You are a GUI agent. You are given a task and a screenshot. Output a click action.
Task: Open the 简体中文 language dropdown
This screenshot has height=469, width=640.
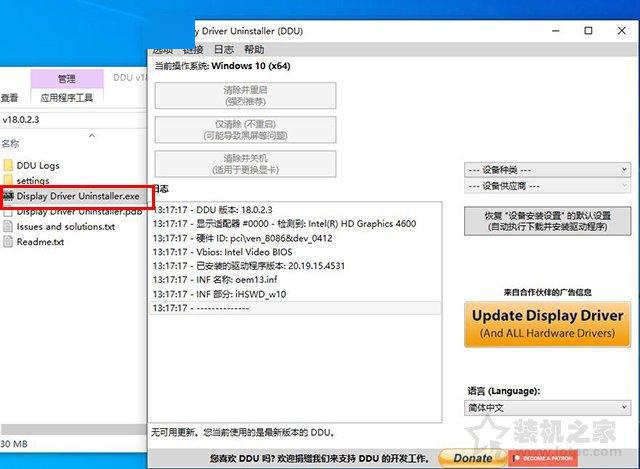[x=547, y=407]
